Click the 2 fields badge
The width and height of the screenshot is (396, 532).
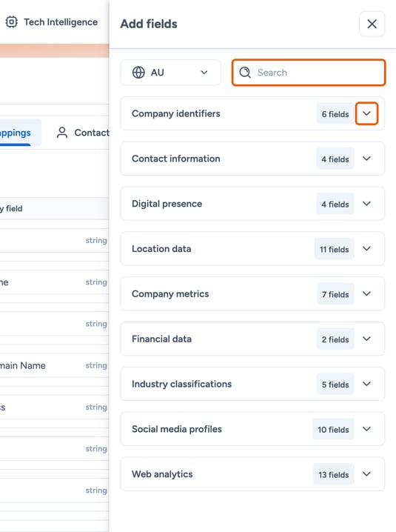(x=335, y=339)
